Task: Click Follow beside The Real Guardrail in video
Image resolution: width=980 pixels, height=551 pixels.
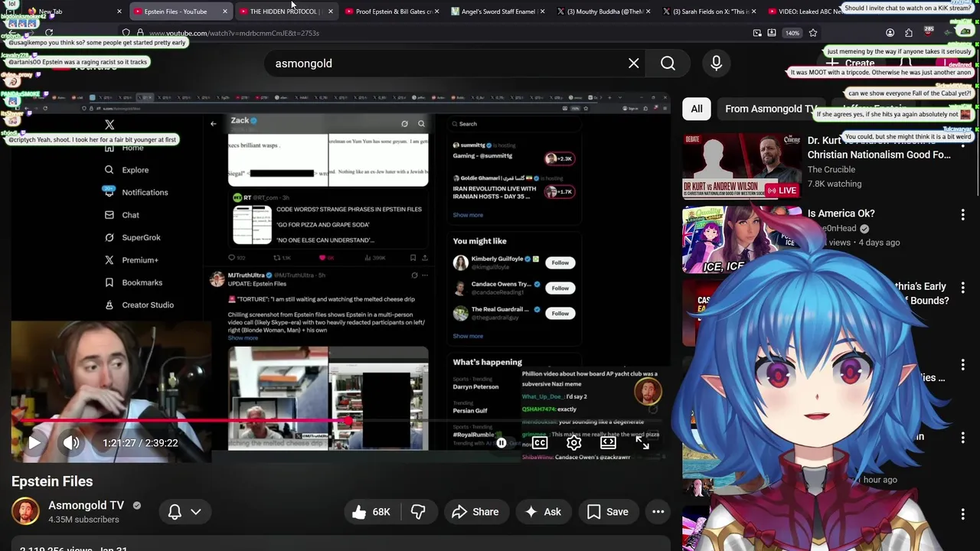Action: point(560,313)
